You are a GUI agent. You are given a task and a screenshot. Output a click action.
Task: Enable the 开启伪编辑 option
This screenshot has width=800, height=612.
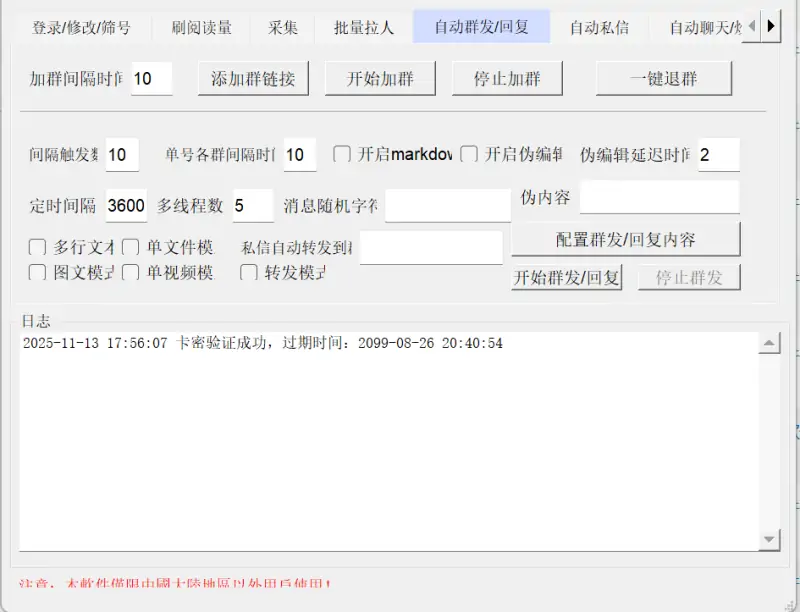click(466, 155)
